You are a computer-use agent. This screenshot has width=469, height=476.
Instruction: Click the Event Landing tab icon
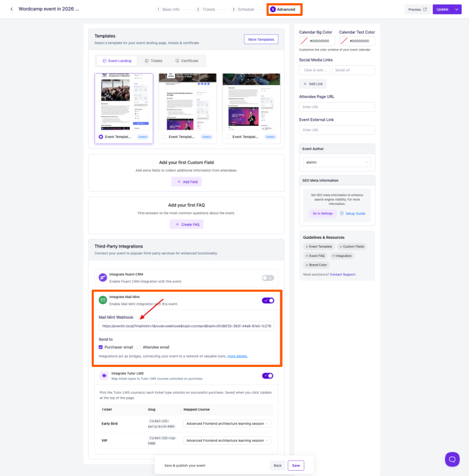click(x=104, y=61)
